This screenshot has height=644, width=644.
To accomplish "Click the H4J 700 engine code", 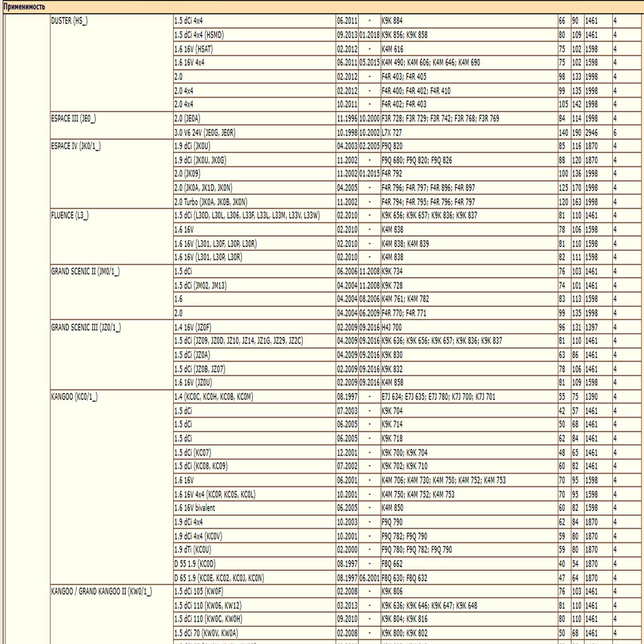I will [392, 327].
